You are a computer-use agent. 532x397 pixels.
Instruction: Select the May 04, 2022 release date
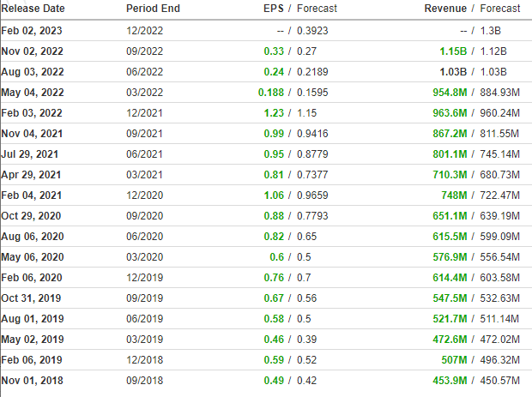[33, 93]
